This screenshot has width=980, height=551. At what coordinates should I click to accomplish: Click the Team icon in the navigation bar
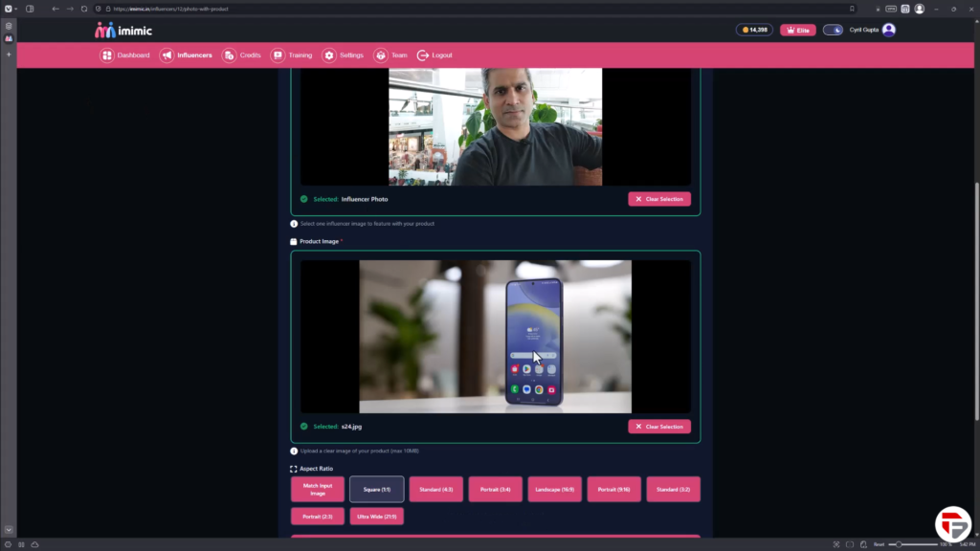[380, 55]
